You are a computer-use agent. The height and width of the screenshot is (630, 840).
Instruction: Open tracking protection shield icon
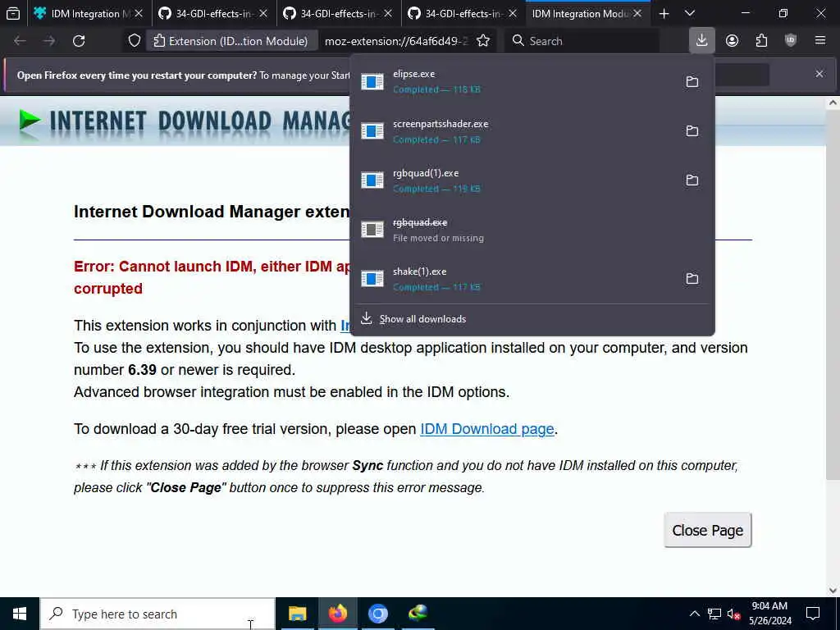coord(135,41)
